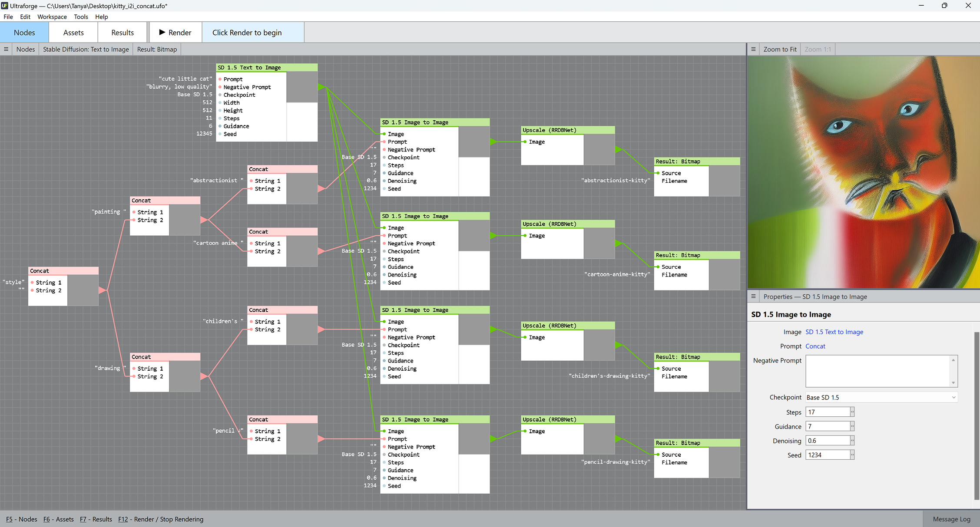Open the Properties panel hamburger menu
Screen dimensions: 980x527
(x=754, y=296)
